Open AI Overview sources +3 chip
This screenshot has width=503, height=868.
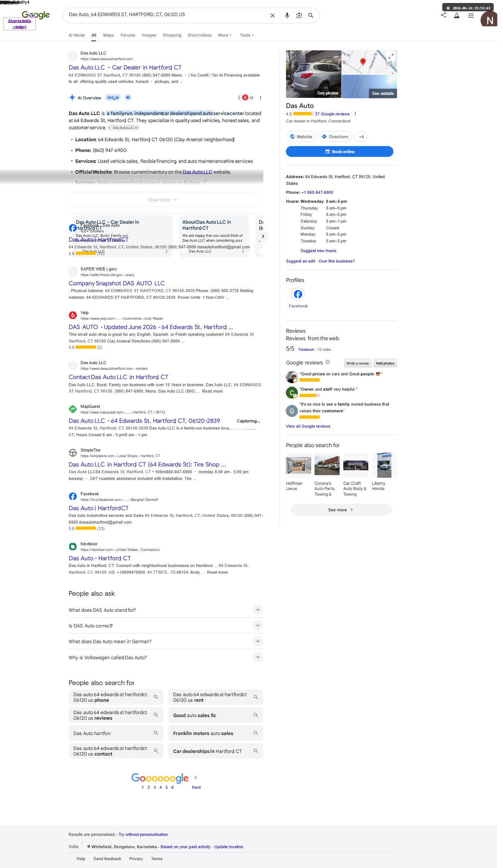pyautogui.click(x=246, y=97)
